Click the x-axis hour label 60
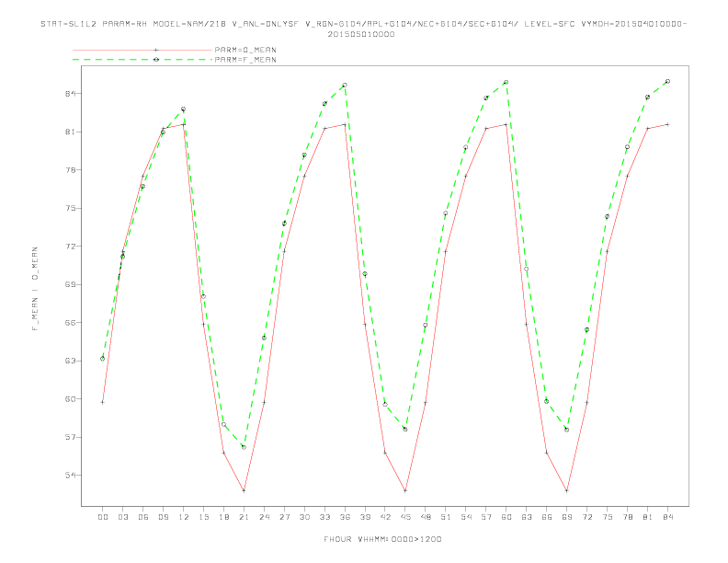The image size is (728, 563). point(506,517)
